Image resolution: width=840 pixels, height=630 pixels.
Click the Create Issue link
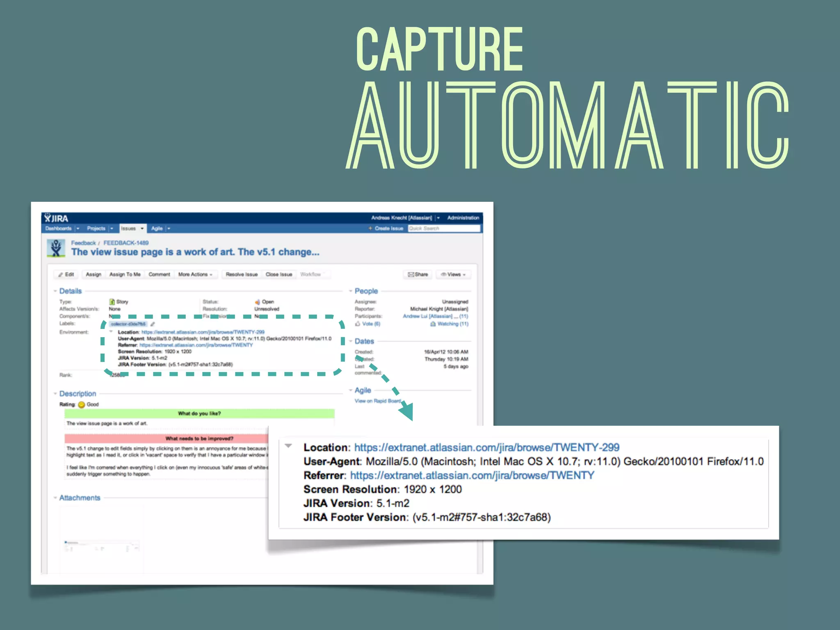(389, 228)
